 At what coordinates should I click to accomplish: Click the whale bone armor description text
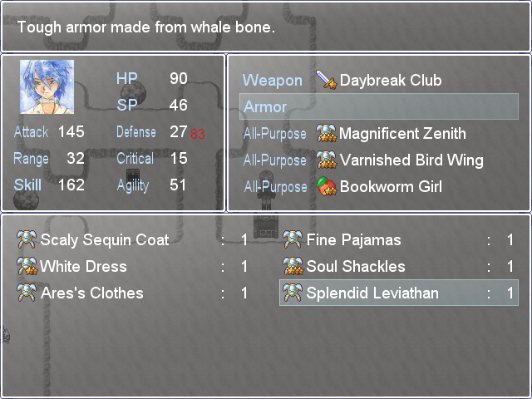coord(146,27)
